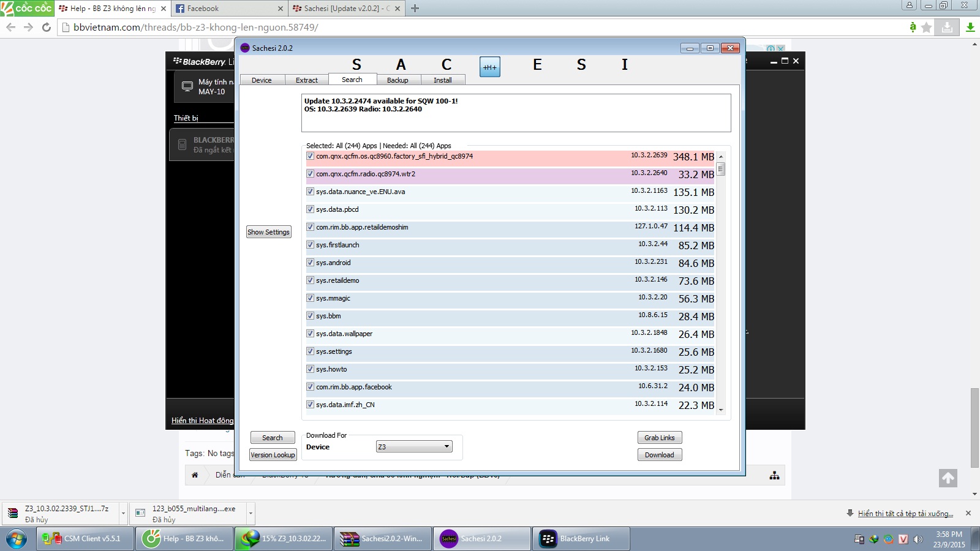Click the browser page vertical scrollbar thumb
This screenshot has height=551, width=980.
(x=974, y=428)
